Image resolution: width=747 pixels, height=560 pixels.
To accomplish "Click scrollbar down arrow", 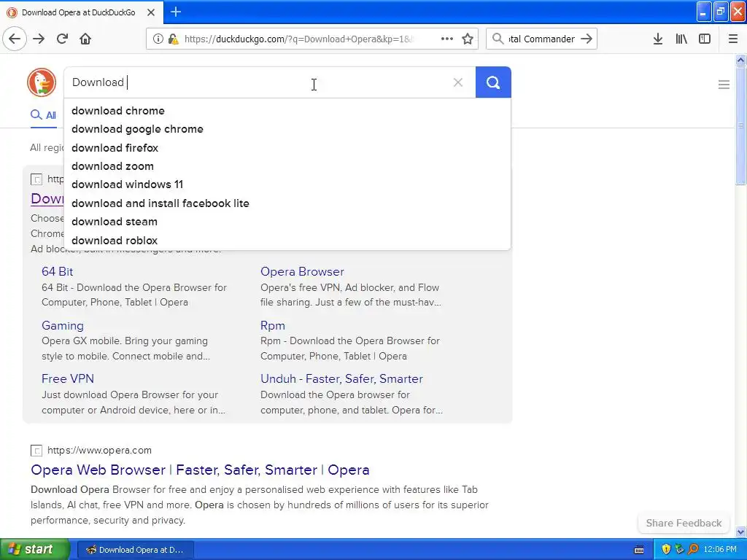I will tap(740, 532).
